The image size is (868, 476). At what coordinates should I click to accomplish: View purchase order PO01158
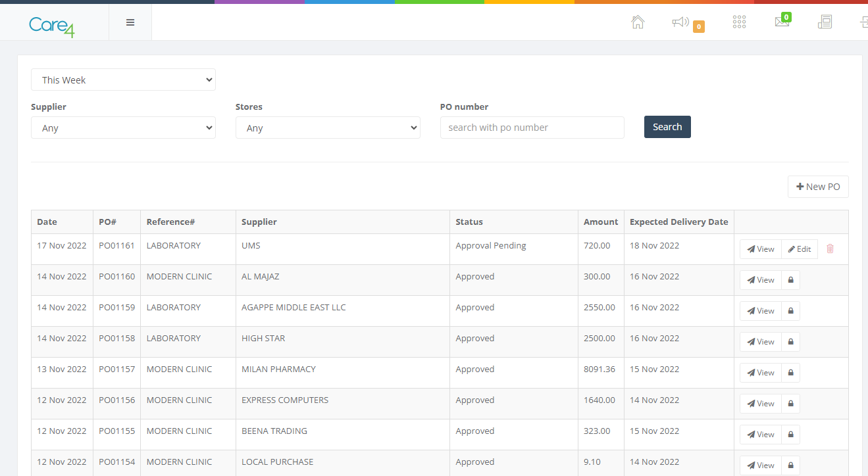(761, 342)
